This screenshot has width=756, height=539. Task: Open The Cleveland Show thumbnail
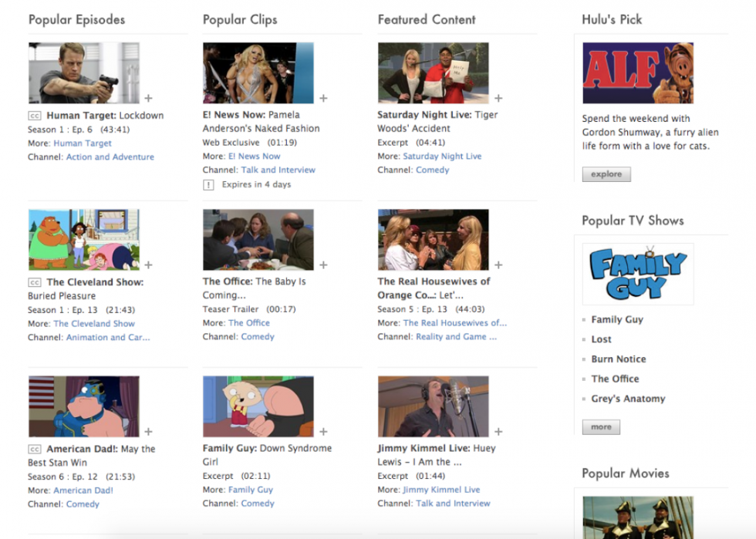click(x=84, y=240)
